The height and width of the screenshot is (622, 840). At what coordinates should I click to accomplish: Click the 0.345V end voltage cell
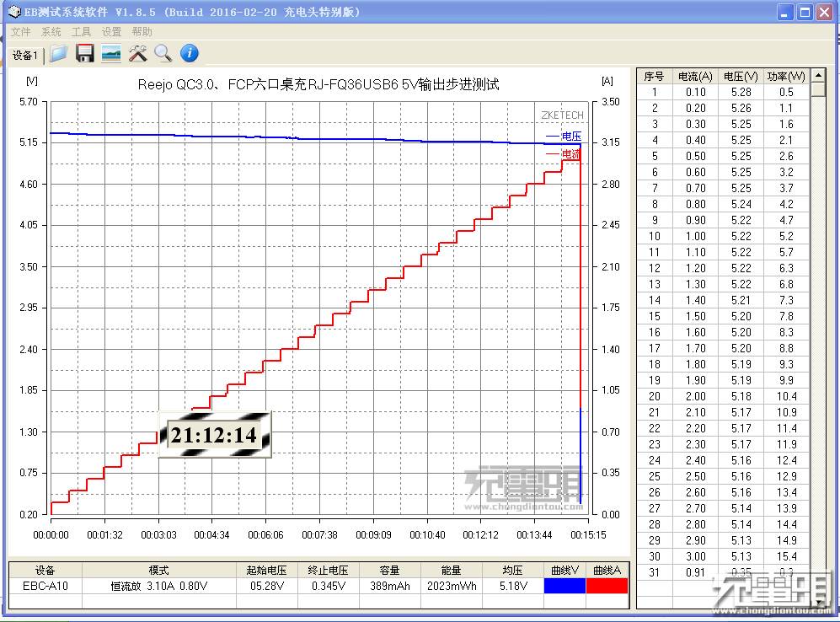(328, 586)
